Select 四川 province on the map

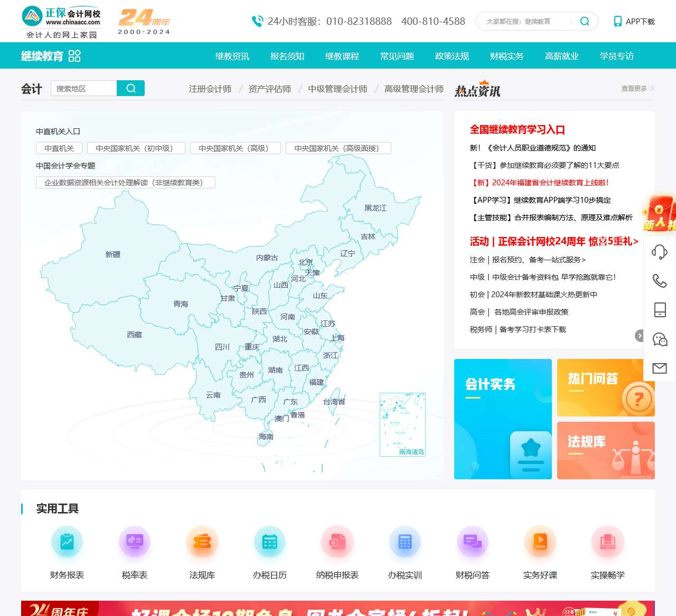222,347
